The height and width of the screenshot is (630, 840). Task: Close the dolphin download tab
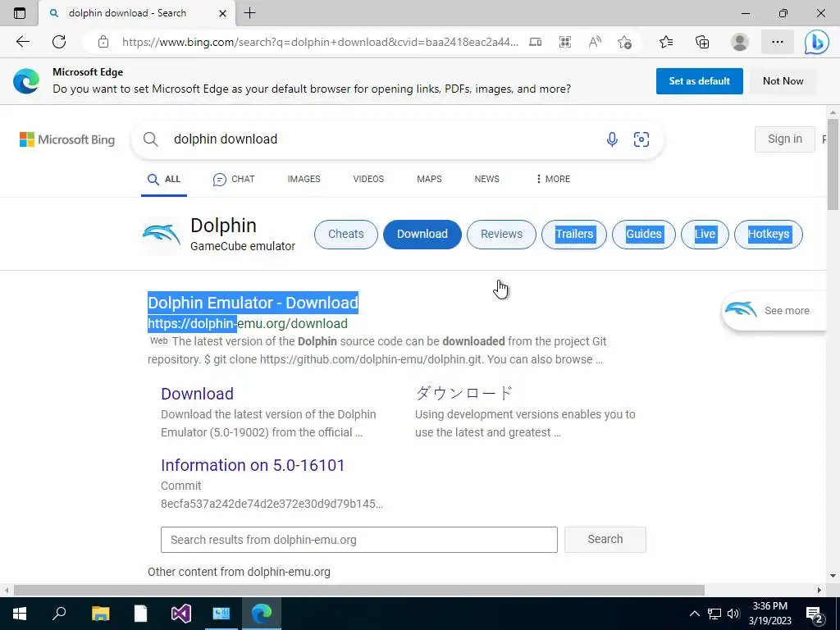tap(223, 13)
